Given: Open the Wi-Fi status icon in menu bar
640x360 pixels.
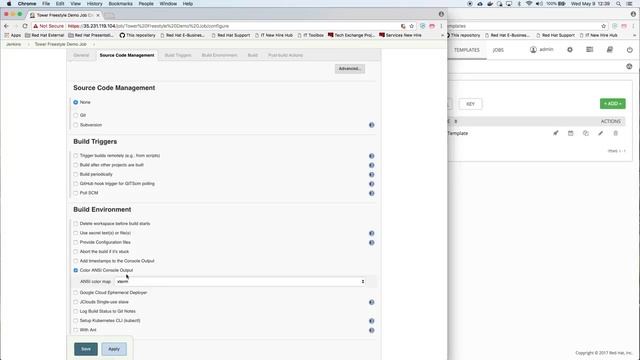Looking at the screenshot, I should pyautogui.click(x=529, y=4).
